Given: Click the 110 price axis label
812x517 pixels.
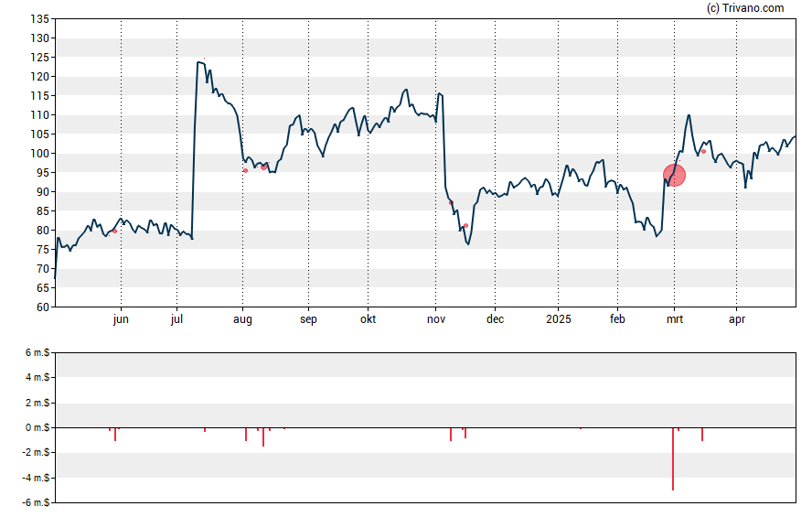Looking at the screenshot, I should 40,115.
